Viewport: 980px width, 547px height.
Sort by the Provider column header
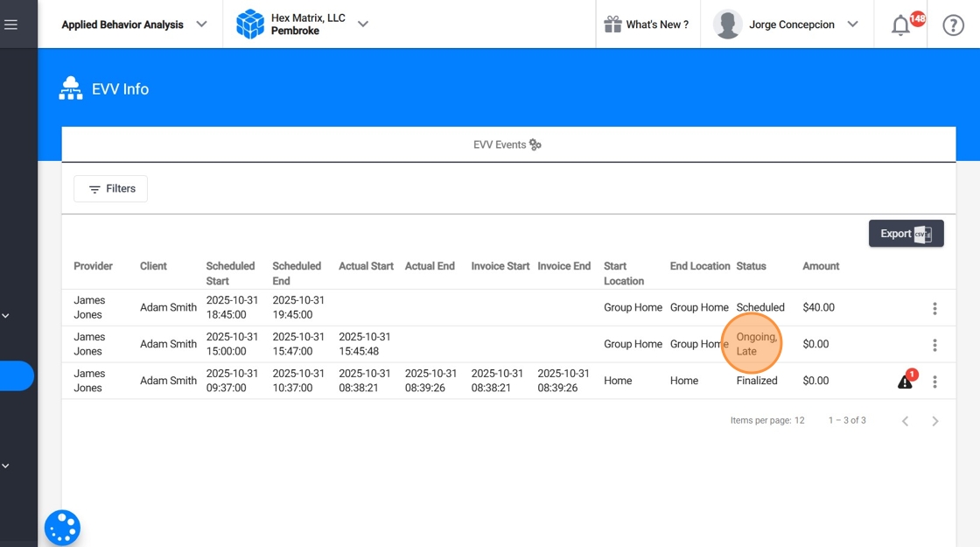[93, 266]
